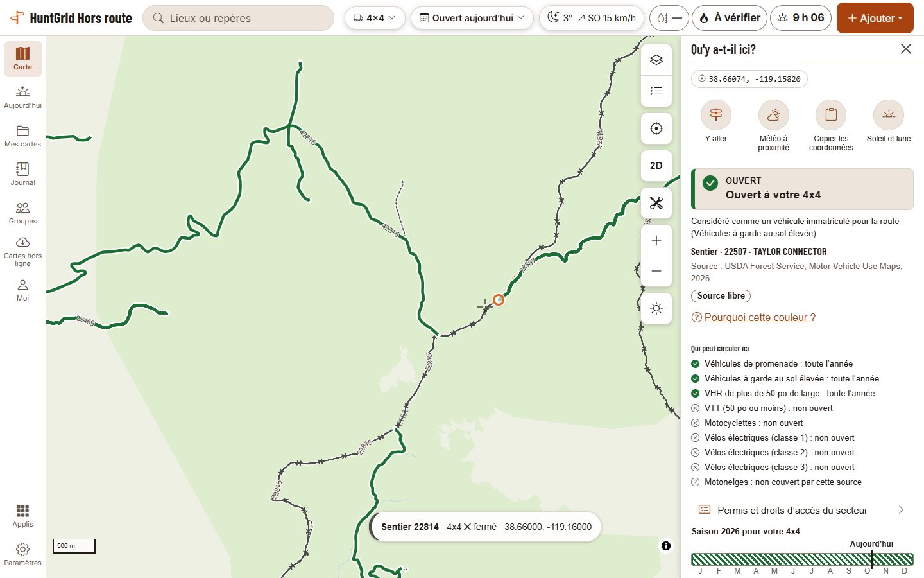
Task: Click the precipitation gauge chip
Action: click(x=669, y=18)
